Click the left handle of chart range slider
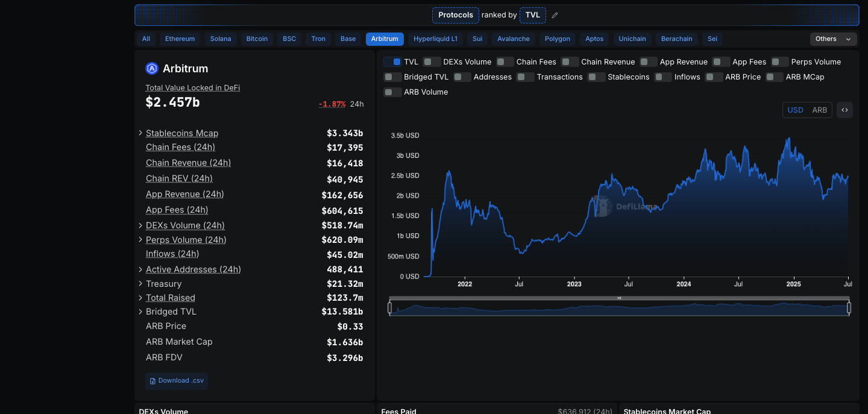868x414 pixels. click(389, 308)
